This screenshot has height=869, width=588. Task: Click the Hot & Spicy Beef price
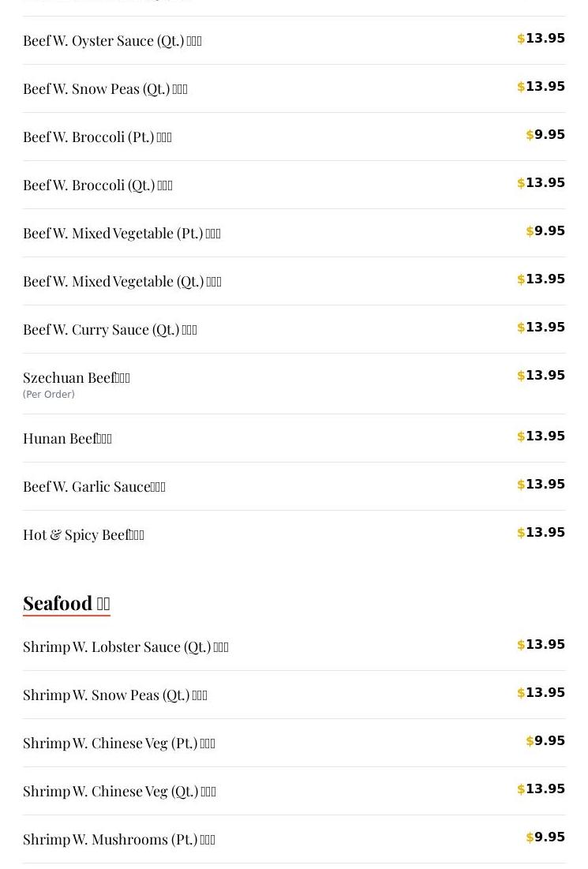coord(541,533)
